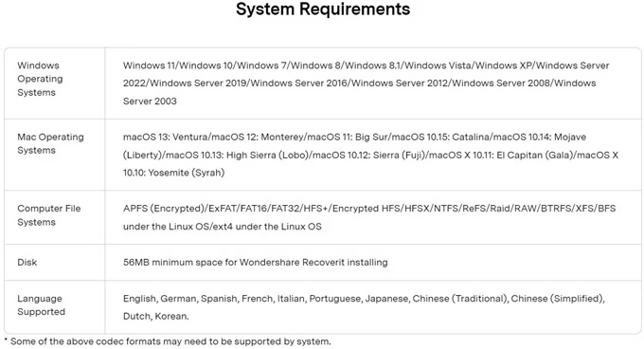
Task: Click the Chinese (Simplified) language text
Action: tap(557, 299)
